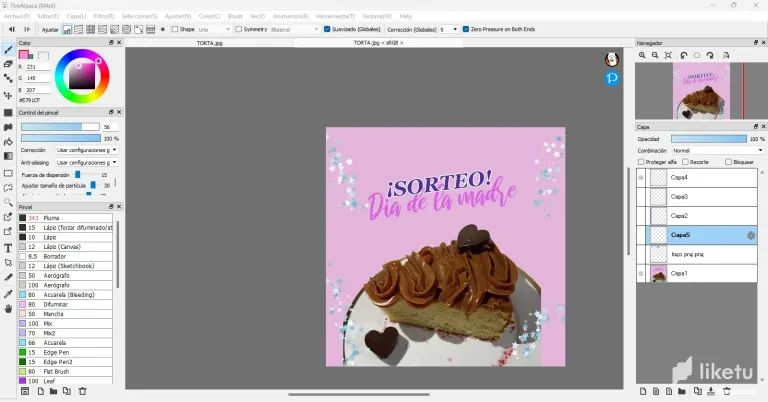The width and height of the screenshot is (768, 402).
Task: Select the Magic Wand tool
Action: (8, 202)
